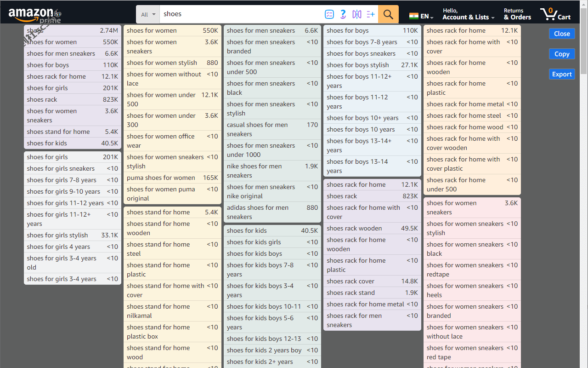Go to the Amazon Prime logo home
Screen dimensions: 588x368
(x=35, y=15)
